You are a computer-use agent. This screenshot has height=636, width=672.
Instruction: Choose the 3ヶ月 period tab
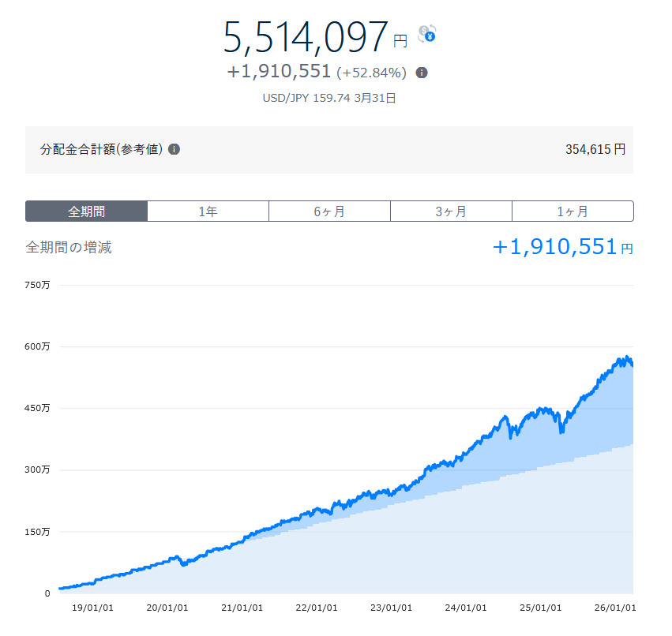pyautogui.click(x=451, y=211)
